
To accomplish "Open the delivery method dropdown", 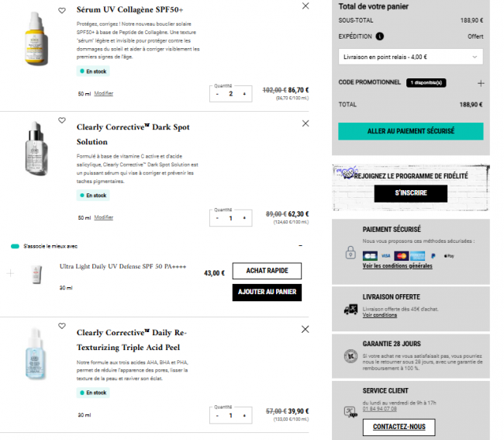I will click(410, 57).
